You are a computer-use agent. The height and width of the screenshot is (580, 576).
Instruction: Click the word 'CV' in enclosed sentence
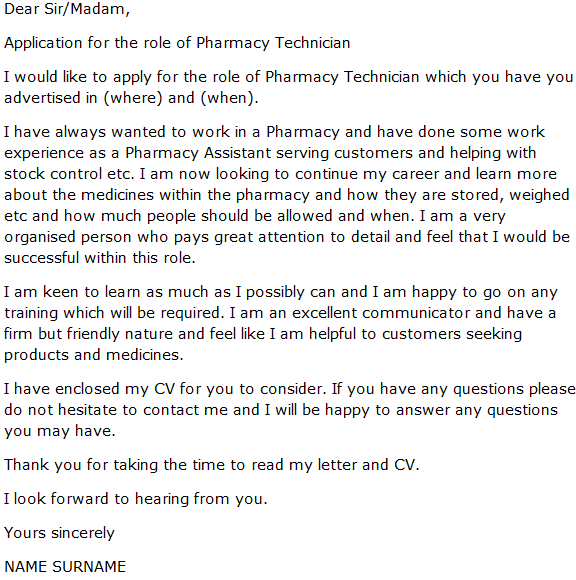(164, 390)
